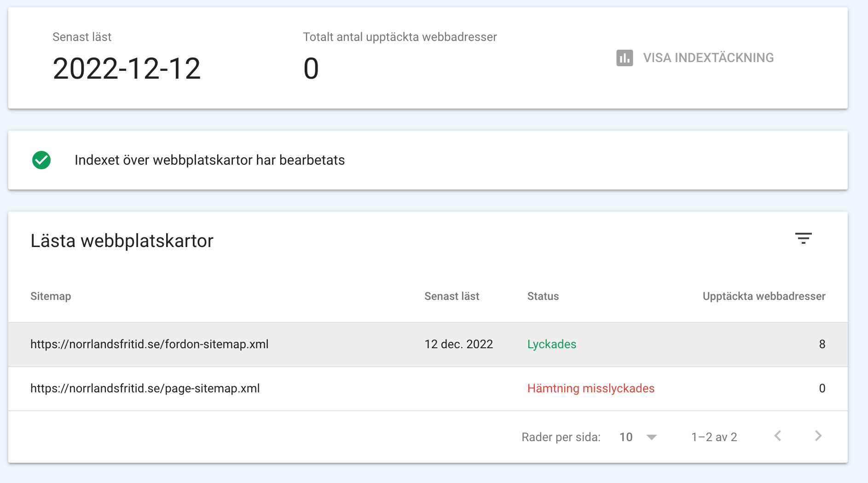Click the discovered URL count 8
The image size is (868, 483).
coord(822,344)
